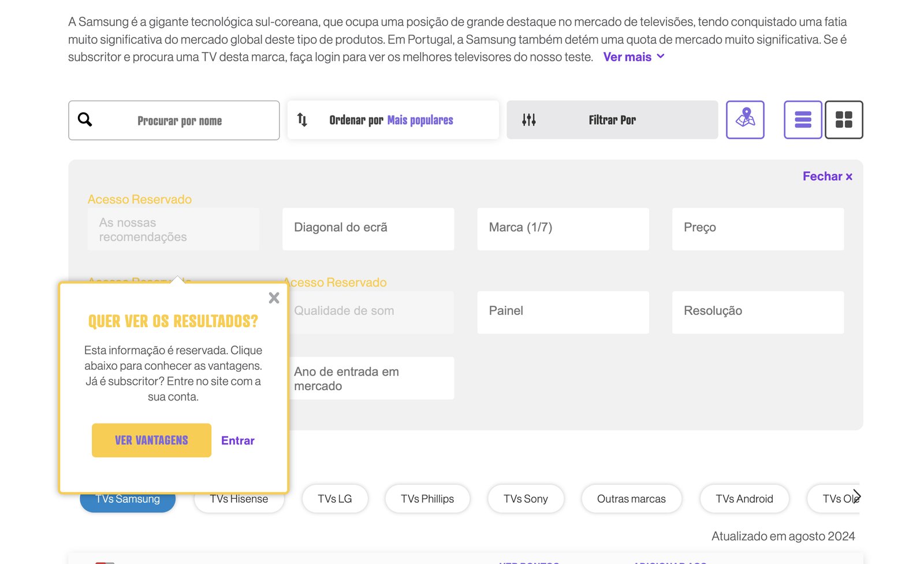Viewport: 924px width, 564px height.
Task: Close the results popup with X
Action: 274,298
